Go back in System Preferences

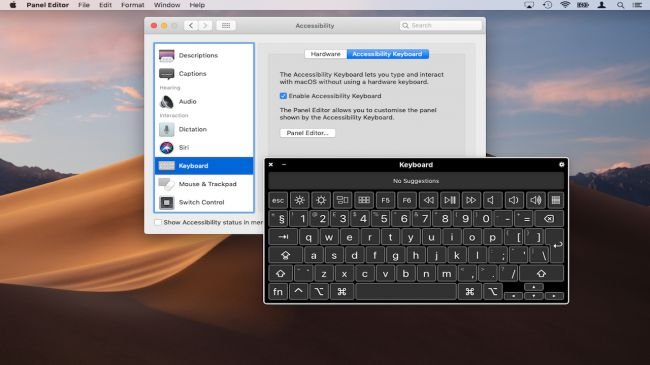click(x=191, y=25)
